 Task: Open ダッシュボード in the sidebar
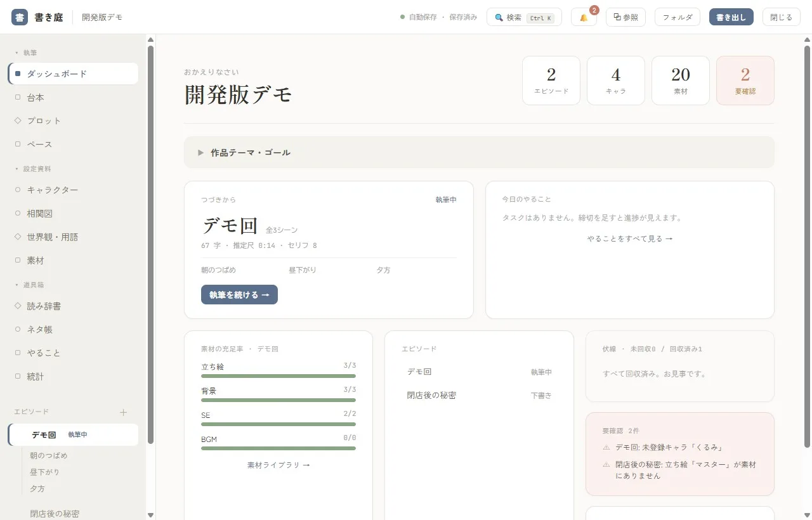[73, 74]
